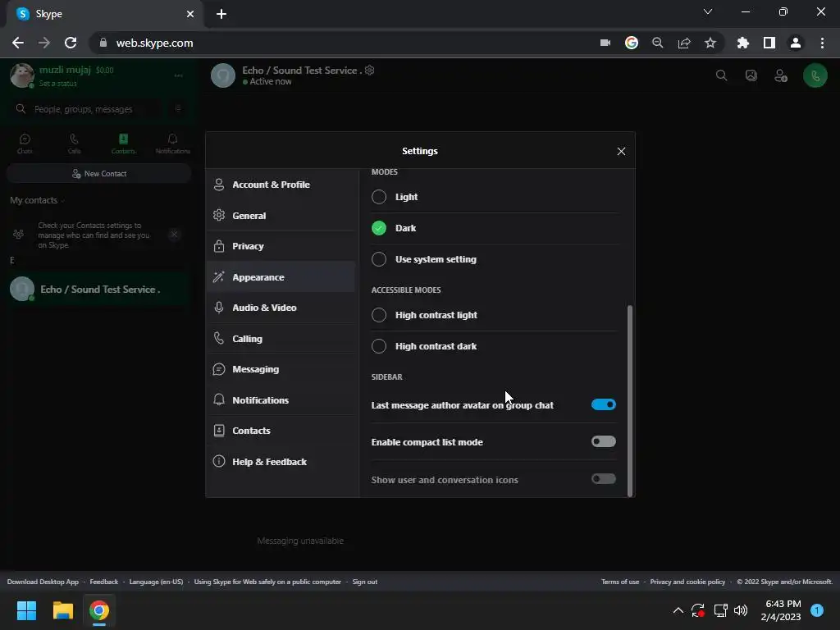This screenshot has height=630, width=840.
Task: Open Audio & Video settings
Action: (x=281, y=308)
